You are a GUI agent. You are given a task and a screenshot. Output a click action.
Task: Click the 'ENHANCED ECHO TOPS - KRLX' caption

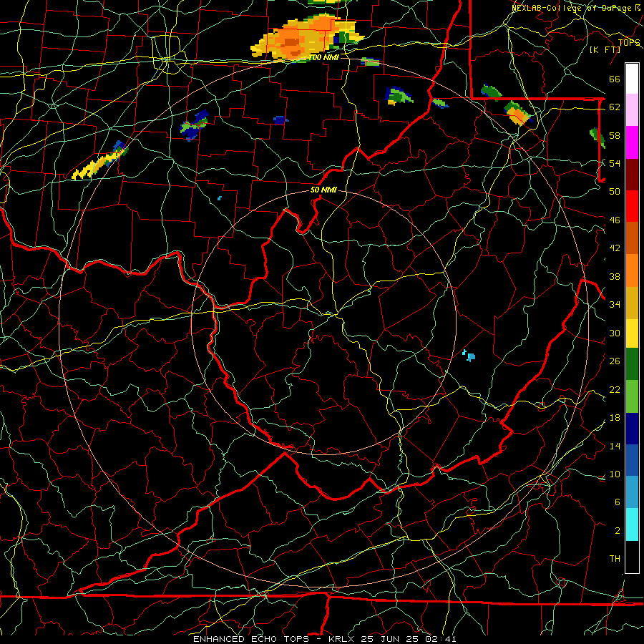[274, 639]
